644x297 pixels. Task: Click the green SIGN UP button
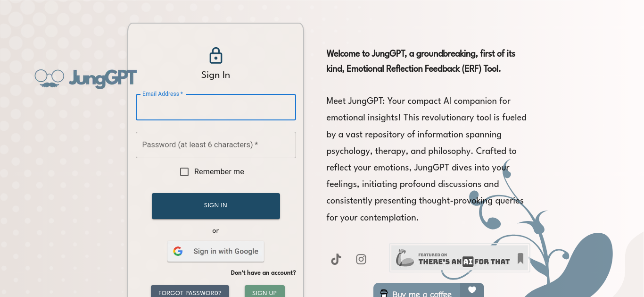(264, 292)
